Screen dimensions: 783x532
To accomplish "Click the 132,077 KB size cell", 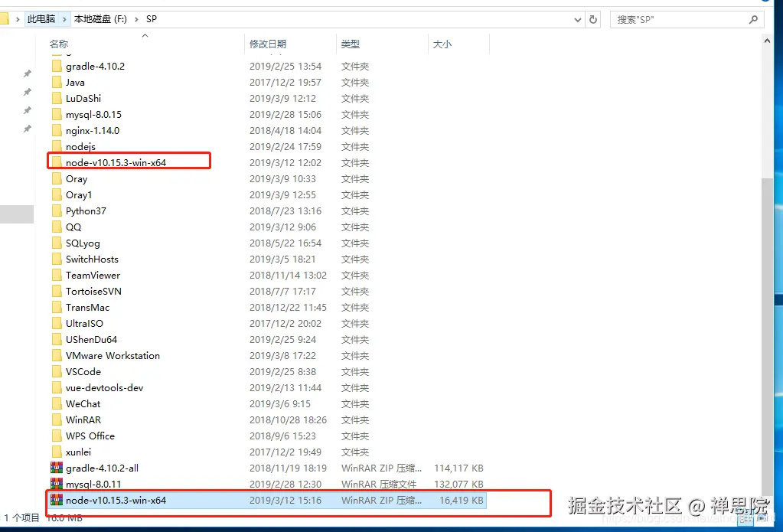I will [x=458, y=484].
